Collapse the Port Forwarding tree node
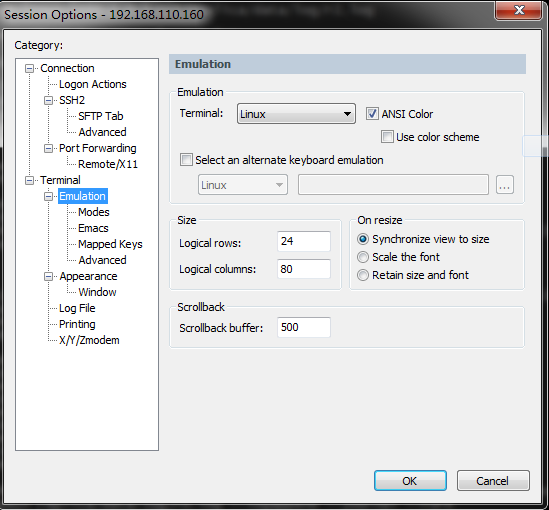 pyautogui.click(x=48, y=149)
